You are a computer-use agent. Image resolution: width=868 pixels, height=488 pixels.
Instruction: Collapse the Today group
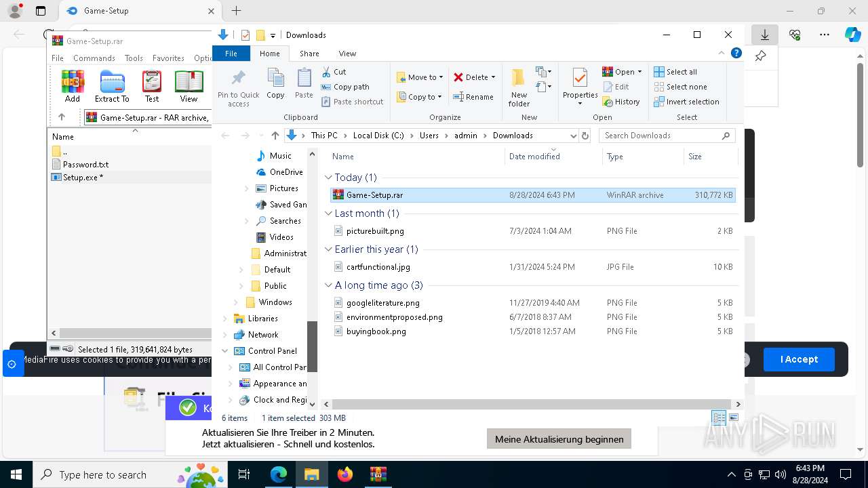pos(329,178)
